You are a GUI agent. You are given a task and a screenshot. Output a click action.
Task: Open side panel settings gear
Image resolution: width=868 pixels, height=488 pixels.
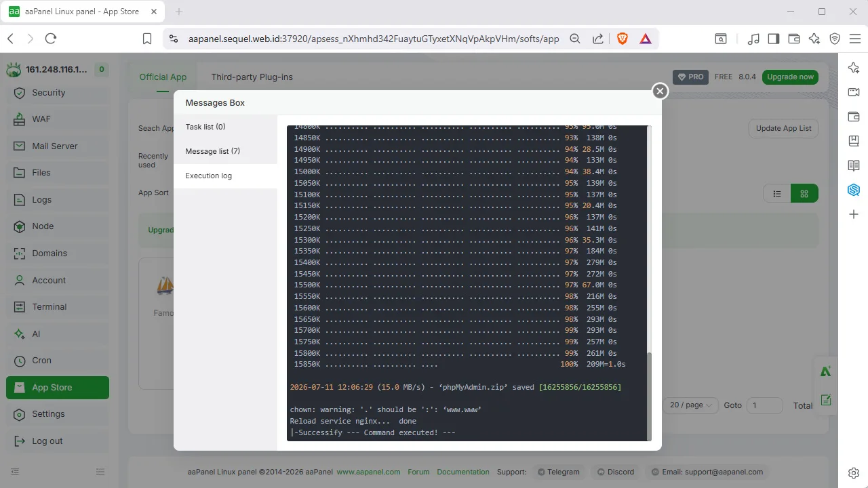click(x=854, y=473)
